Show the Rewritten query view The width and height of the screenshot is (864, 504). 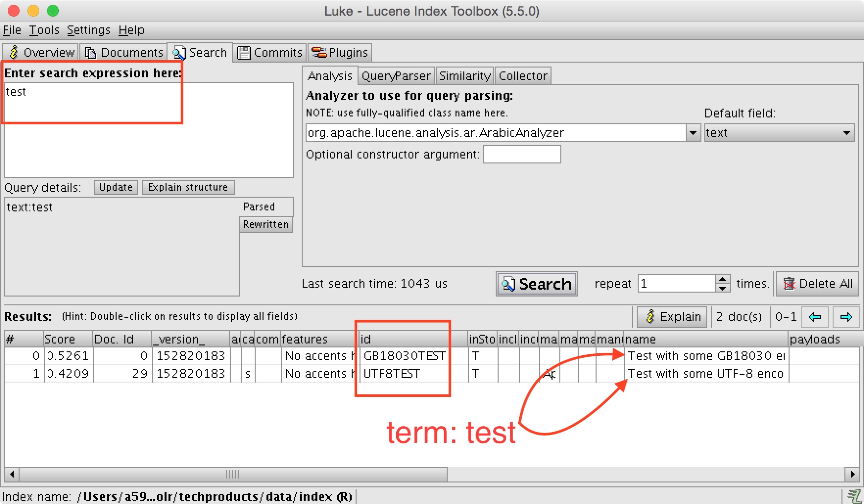click(x=266, y=225)
